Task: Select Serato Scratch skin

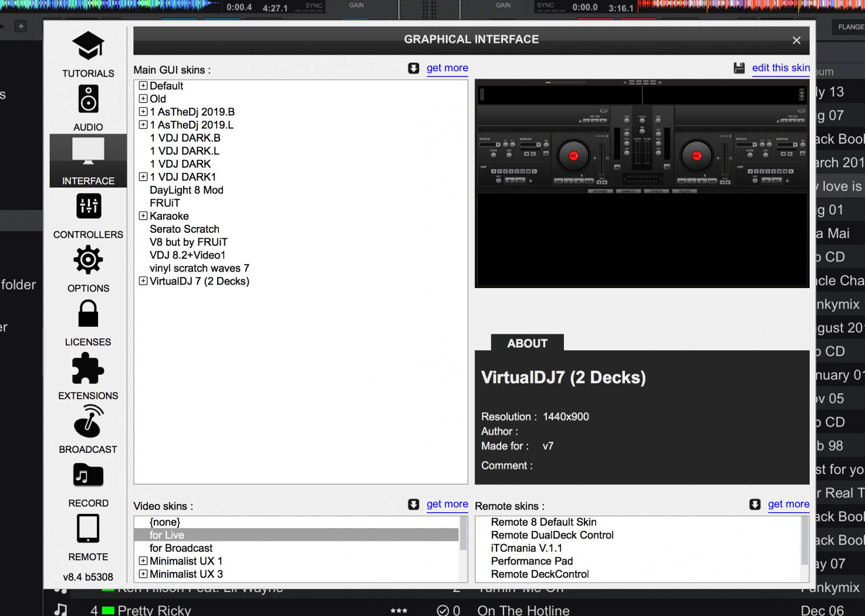Action: tap(184, 229)
